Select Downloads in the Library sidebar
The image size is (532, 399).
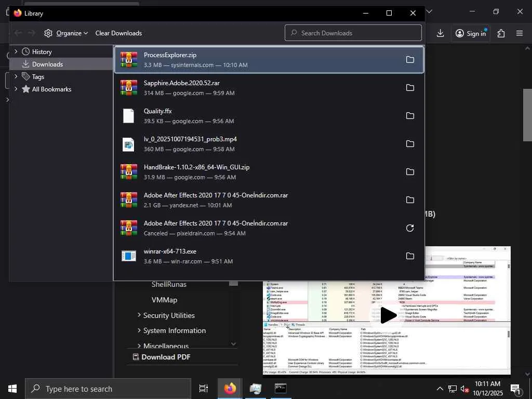(x=61, y=64)
